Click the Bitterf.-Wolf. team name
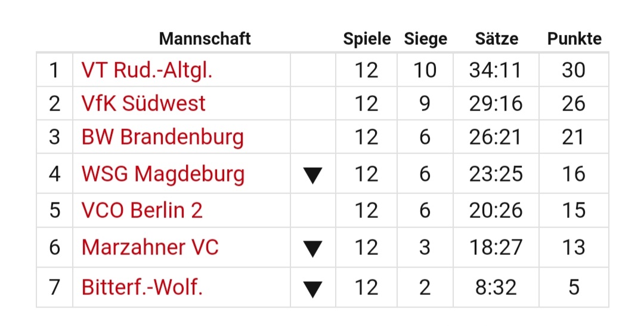 click(142, 288)
